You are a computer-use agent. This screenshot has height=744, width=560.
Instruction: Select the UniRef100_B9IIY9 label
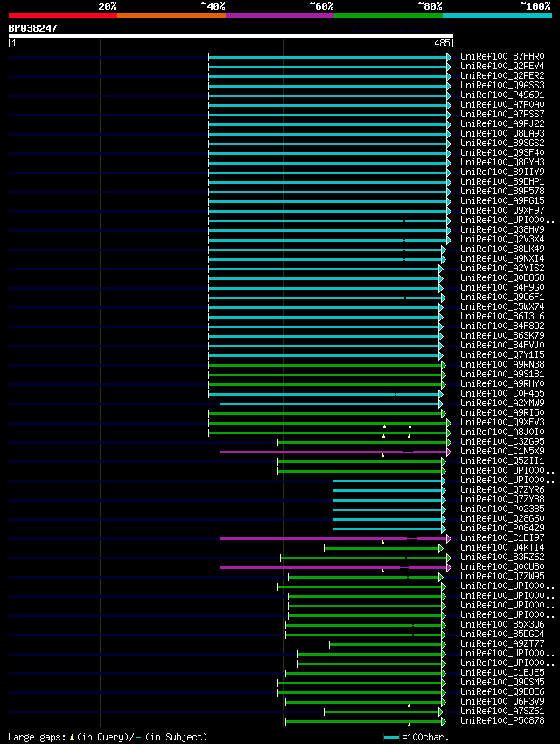click(502, 172)
